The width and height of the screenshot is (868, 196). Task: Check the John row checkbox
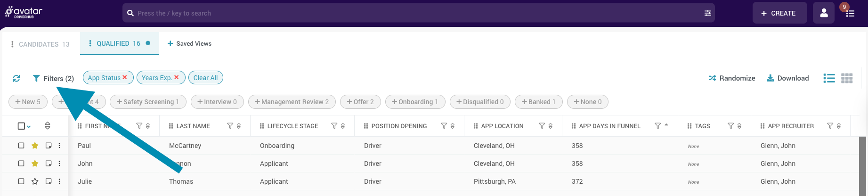(x=21, y=163)
